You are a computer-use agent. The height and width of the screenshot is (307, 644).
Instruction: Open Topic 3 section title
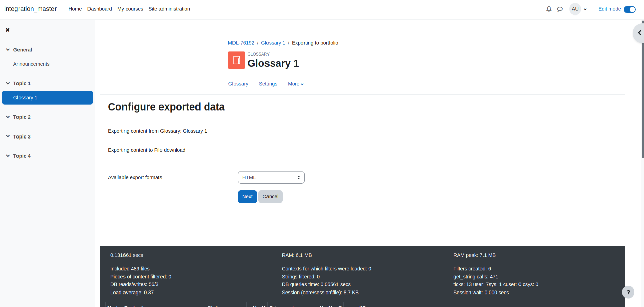click(x=22, y=136)
